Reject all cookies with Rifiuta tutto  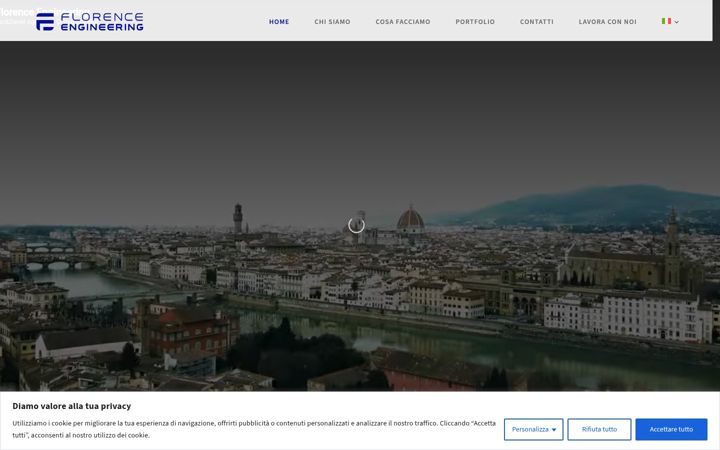[599, 429]
